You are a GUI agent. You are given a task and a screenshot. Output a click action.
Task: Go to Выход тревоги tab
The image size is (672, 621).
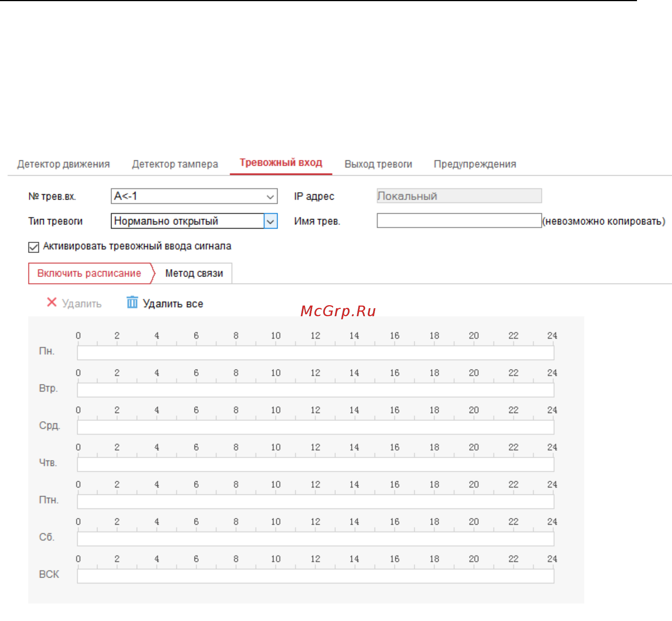pos(378,164)
